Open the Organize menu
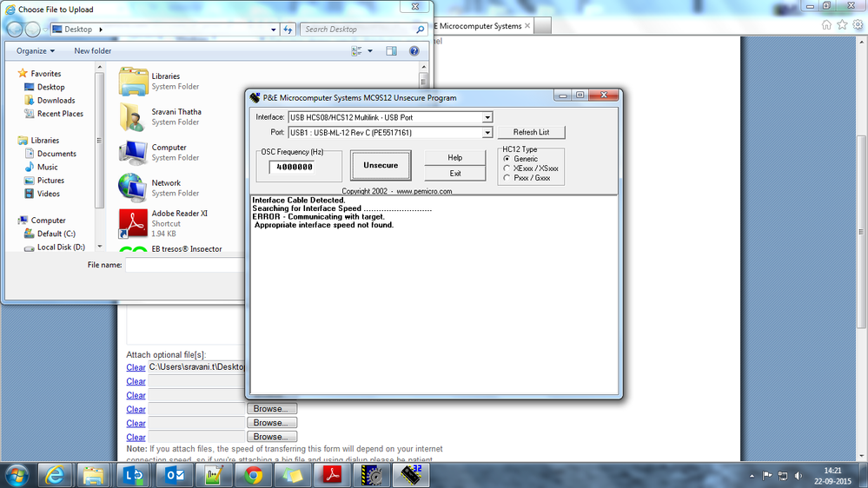This screenshot has width=868, height=488. pyautogui.click(x=36, y=51)
